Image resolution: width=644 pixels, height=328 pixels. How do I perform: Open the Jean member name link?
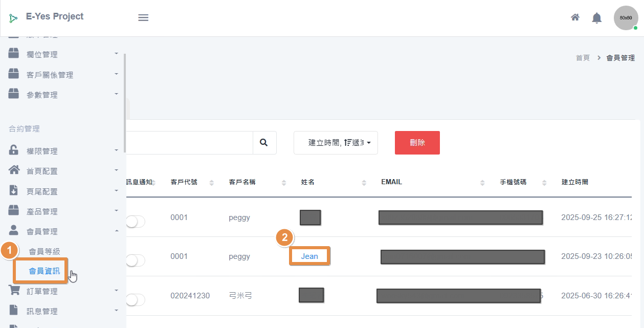(x=309, y=256)
